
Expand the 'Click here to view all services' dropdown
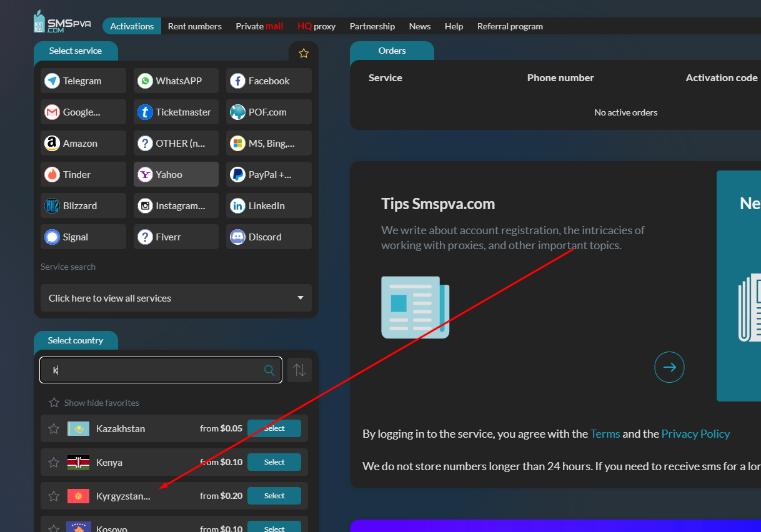(176, 298)
